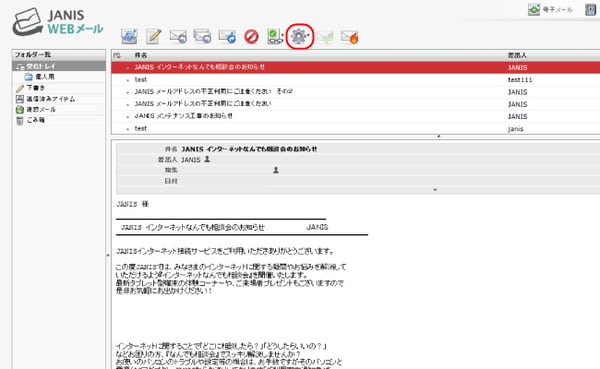Sort messages by the 件名 subject column
This screenshot has width=600, height=369.
coord(141,56)
